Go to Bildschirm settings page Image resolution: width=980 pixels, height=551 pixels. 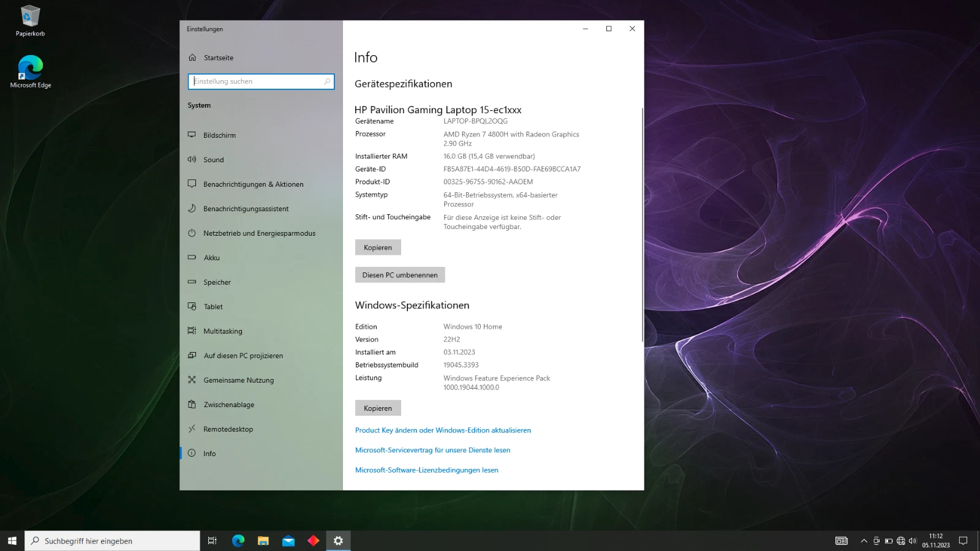coord(219,135)
